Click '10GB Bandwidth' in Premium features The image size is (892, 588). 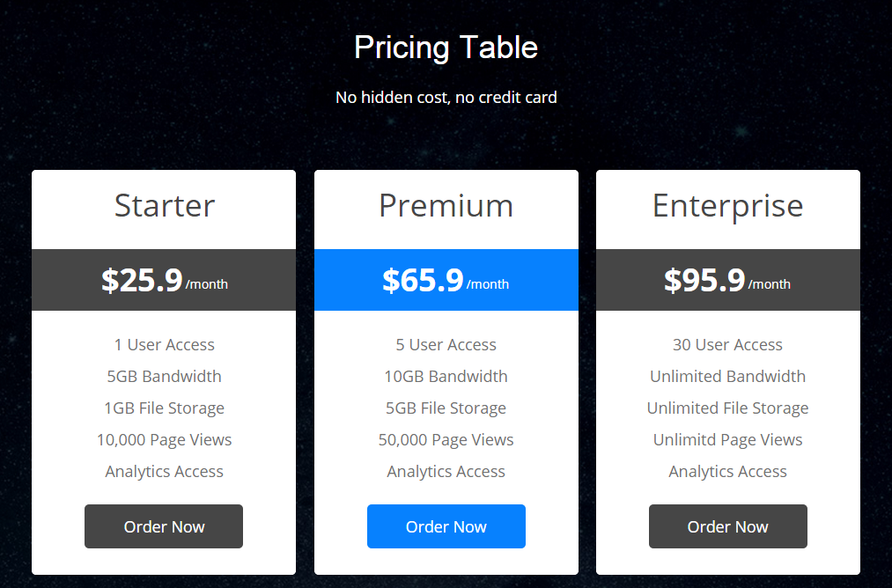coord(446,377)
